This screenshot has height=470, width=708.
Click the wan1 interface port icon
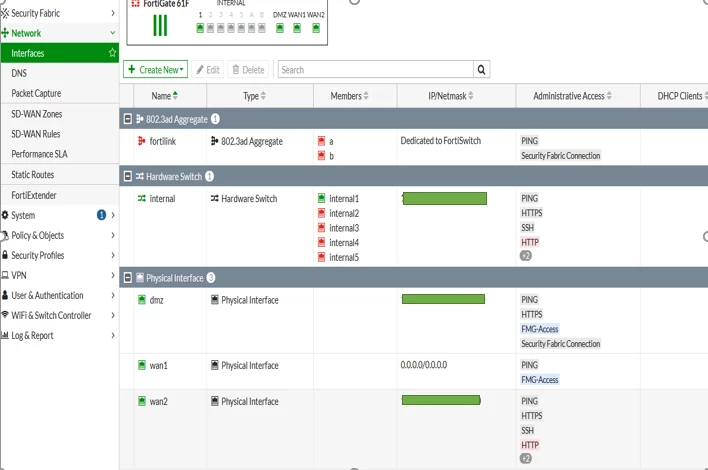[141, 365]
